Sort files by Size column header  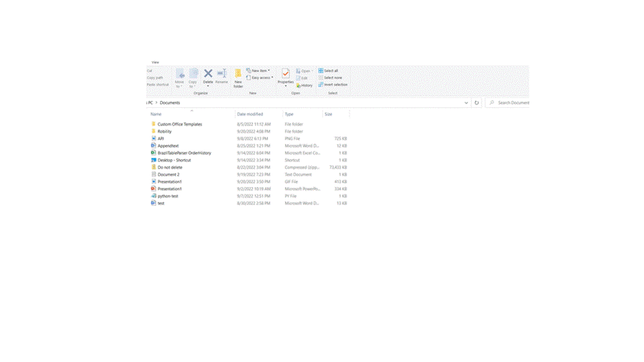pyautogui.click(x=328, y=114)
